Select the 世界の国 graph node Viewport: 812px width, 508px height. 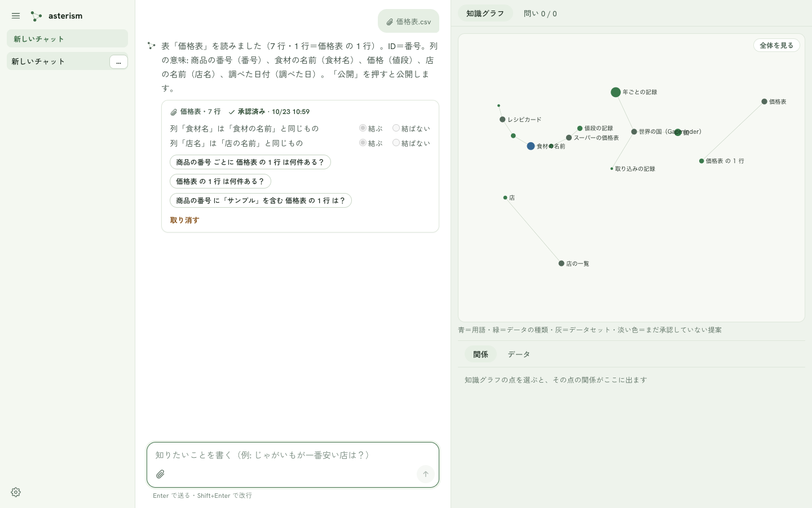pos(634,132)
